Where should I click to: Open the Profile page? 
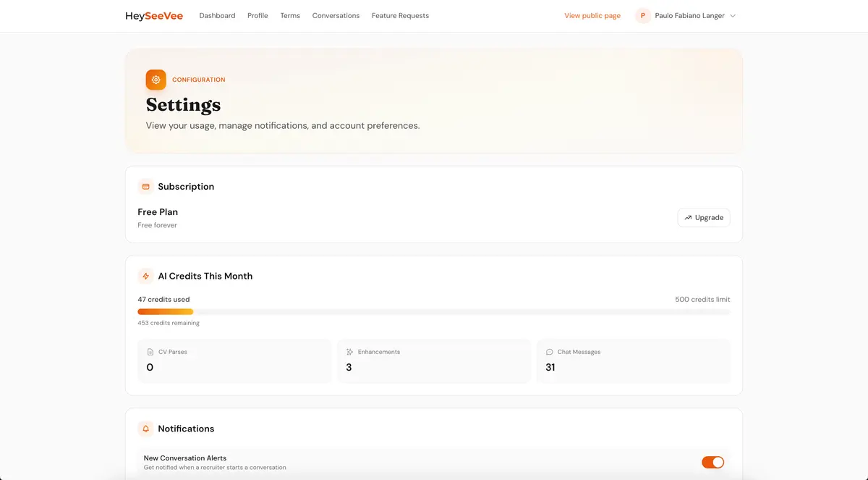tap(258, 15)
